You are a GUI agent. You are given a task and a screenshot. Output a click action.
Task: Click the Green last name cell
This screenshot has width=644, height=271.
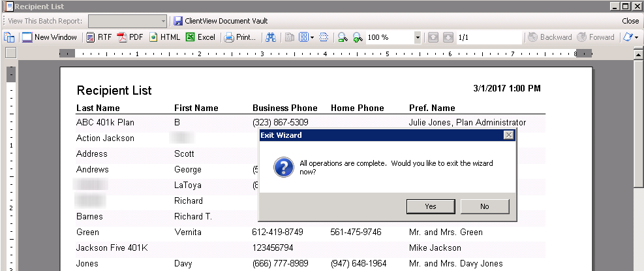coord(87,232)
